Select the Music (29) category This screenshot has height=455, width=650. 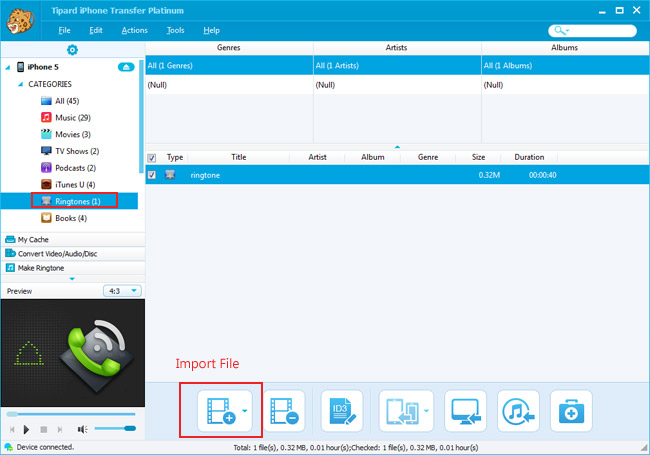point(65,118)
